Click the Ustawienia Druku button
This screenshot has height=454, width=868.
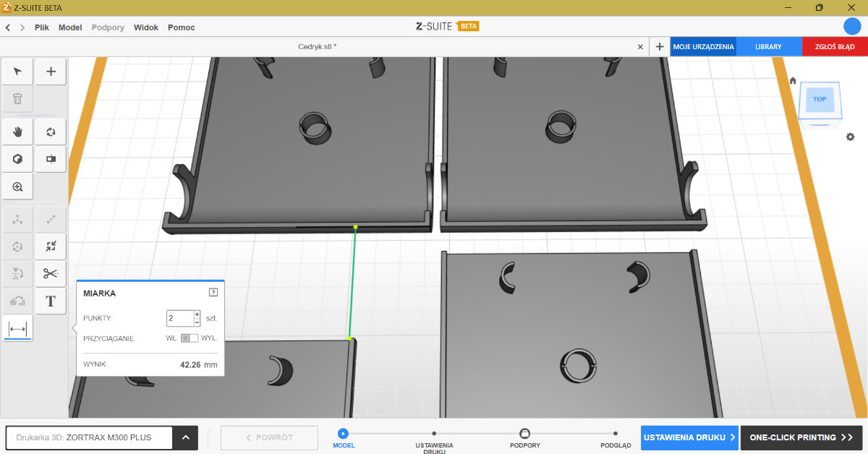tap(689, 437)
